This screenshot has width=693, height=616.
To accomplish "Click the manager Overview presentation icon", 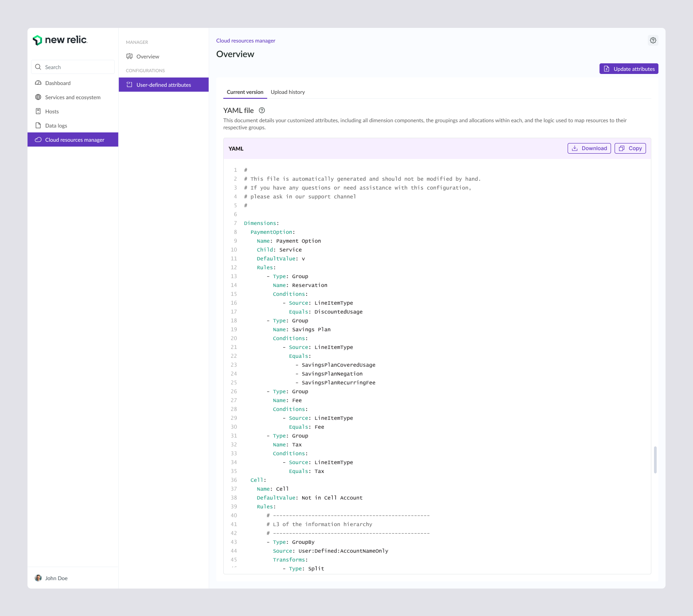I will tap(129, 56).
